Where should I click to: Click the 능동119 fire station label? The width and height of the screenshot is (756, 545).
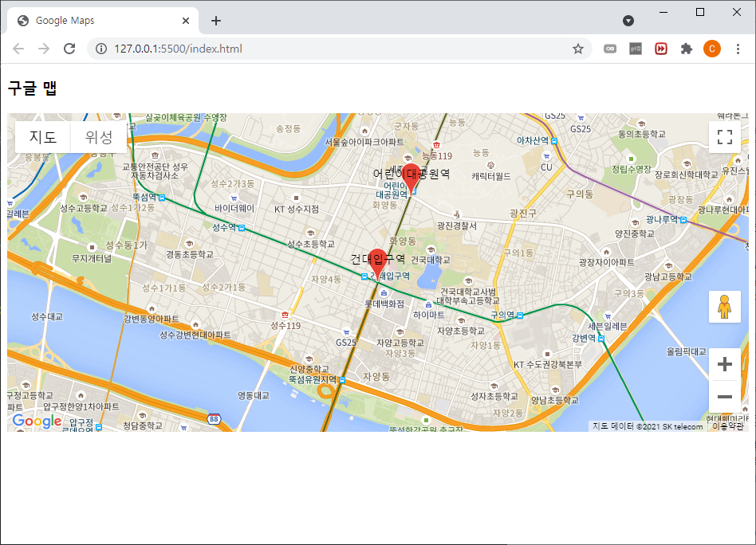(437, 155)
